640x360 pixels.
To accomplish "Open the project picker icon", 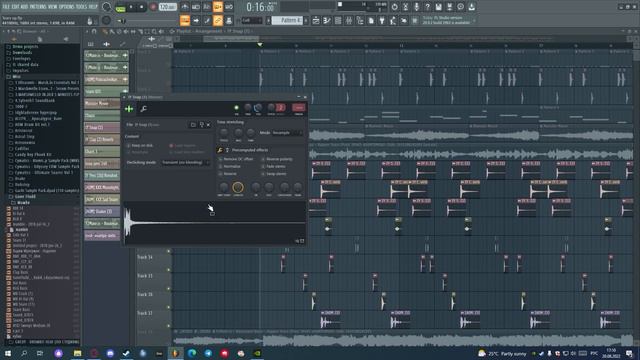I will click(371, 20).
